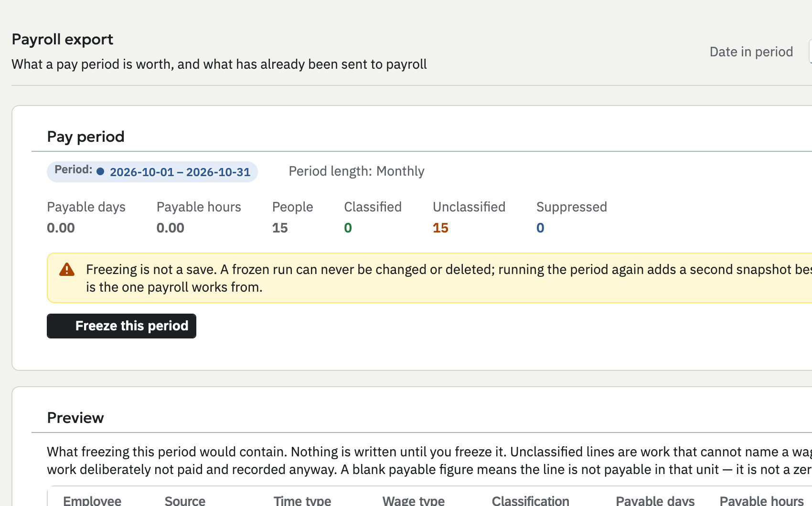Click the Time type column header
This screenshot has width=812, height=506.
[302, 500]
